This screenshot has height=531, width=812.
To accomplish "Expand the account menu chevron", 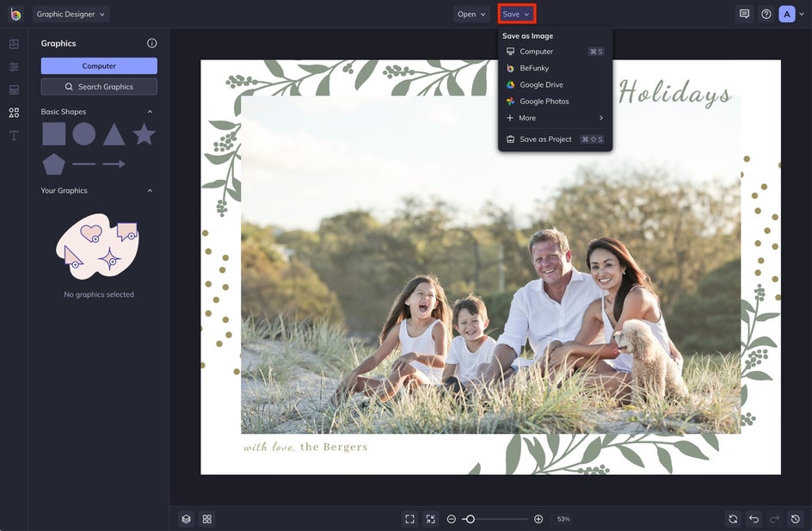I will pyautogui.click(x=802, y=14).
